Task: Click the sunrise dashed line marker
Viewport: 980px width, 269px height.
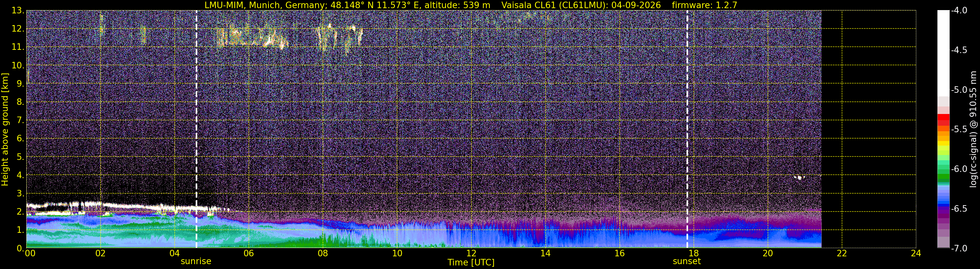Action: click(196, 129)
